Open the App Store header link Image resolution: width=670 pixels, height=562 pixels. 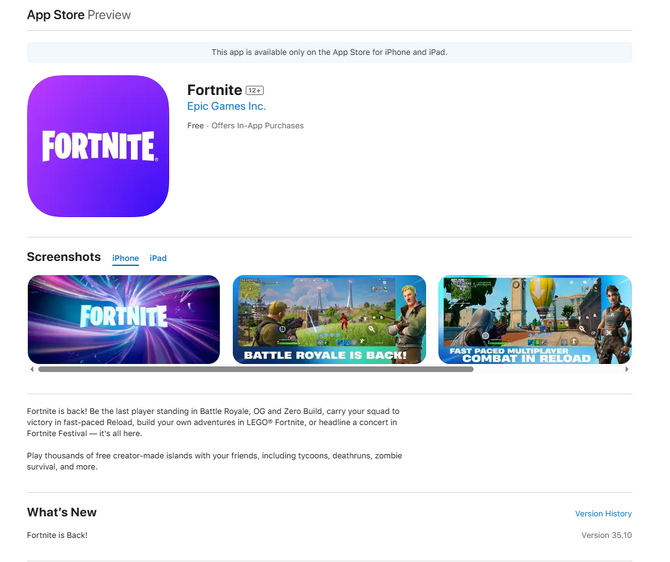click(x=55, y=15)
